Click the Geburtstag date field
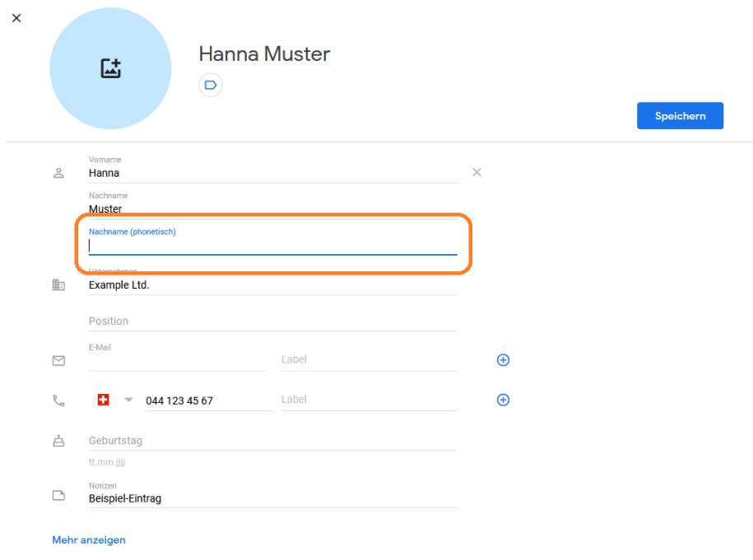The width and height of the screenshot is (753, 560). 272,441
